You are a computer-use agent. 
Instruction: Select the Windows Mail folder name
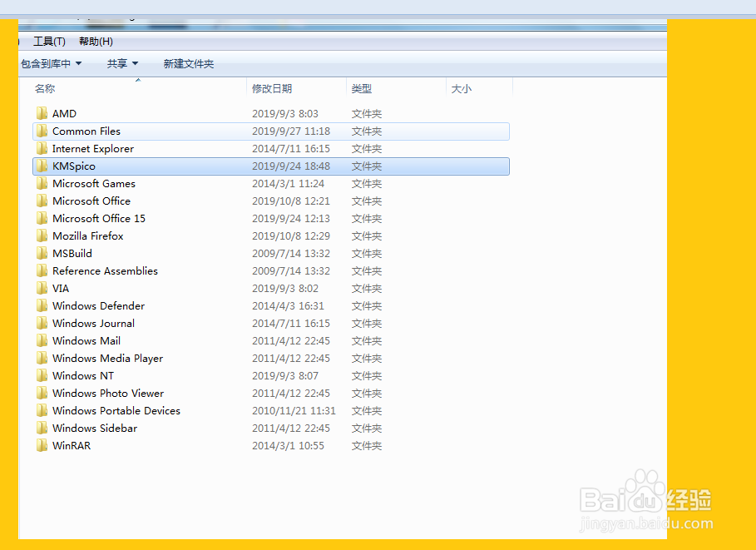(x=86, y=340)
